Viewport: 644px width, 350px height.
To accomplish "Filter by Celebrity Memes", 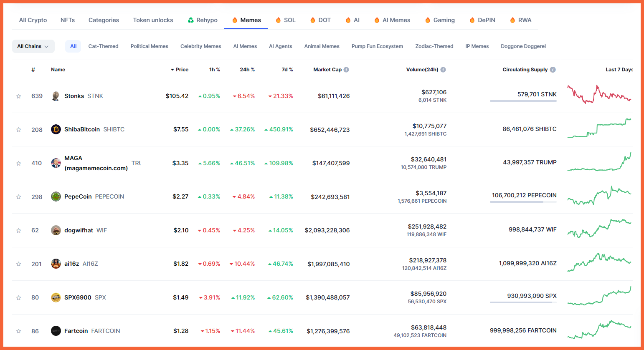I will pos(201,46).
